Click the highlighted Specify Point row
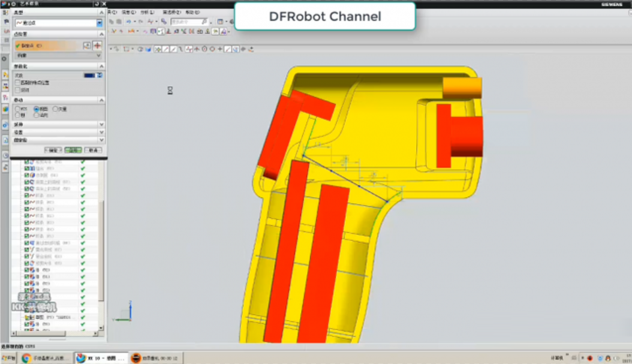Image resolution: width=632 pixels, height=364 pixels. pyautogui.click(x=47, y=46)
